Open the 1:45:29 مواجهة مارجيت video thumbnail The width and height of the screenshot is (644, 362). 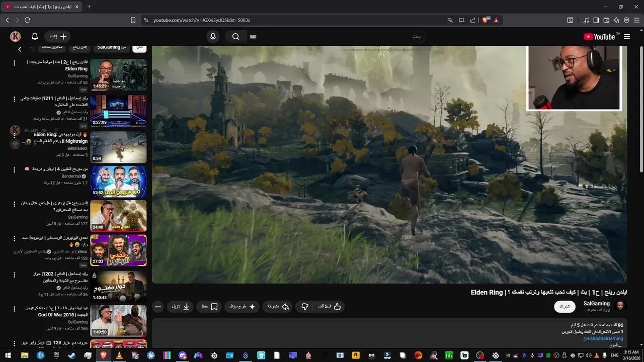118,74
